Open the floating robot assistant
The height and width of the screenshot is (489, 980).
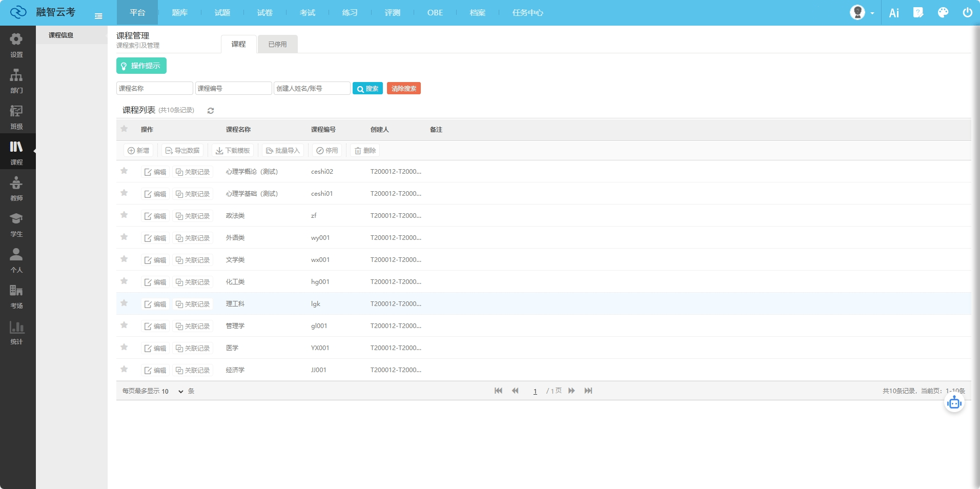tap(954, 403)
